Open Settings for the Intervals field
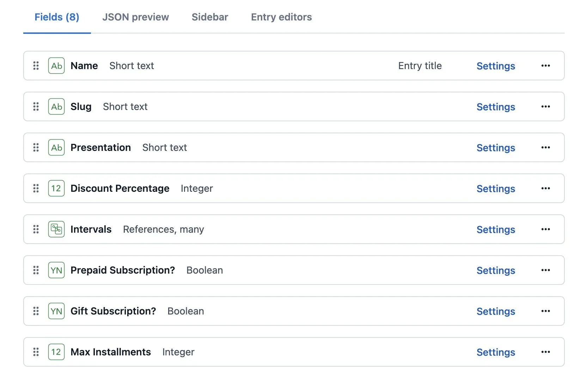Viewport: 588px width, 385px height. point(496,230)
